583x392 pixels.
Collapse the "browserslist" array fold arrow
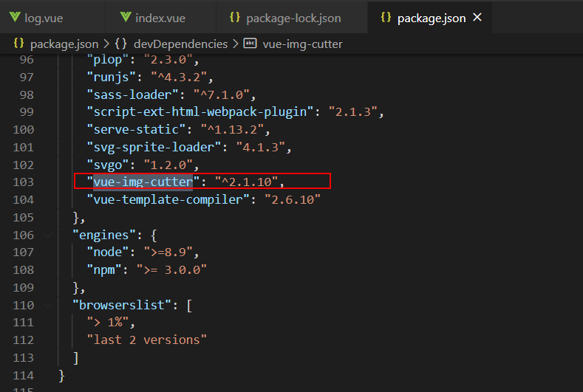pos(49,305)
